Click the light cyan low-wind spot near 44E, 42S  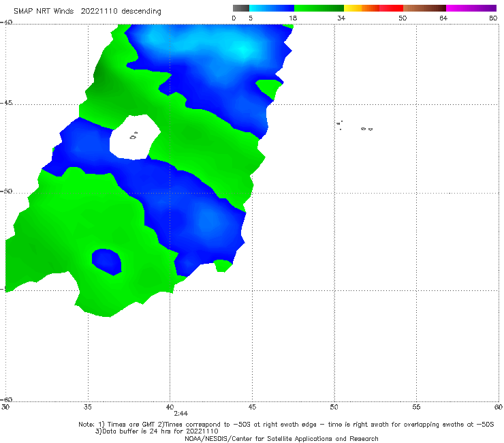[x=243, y=50]
